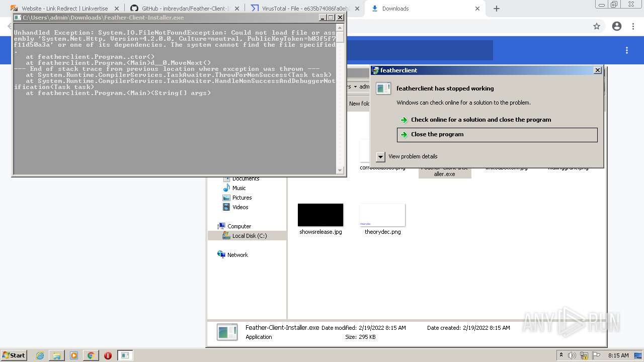Click the Date modified value in details pane

pos(382,328)
